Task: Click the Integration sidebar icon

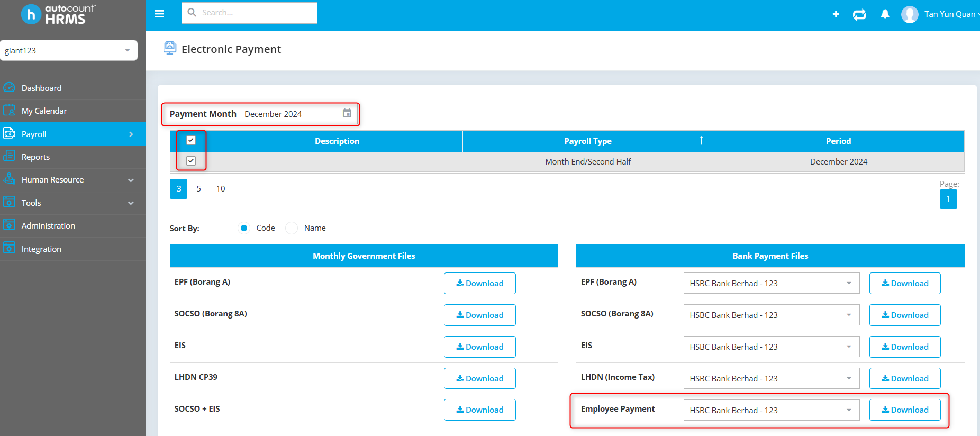Action: [9, 248]
